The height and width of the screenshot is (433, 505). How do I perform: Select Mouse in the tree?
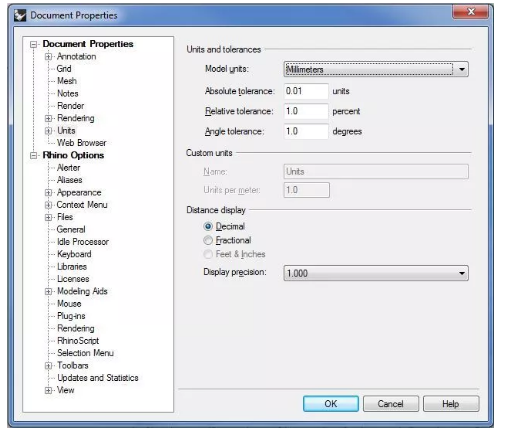[69, 304]
